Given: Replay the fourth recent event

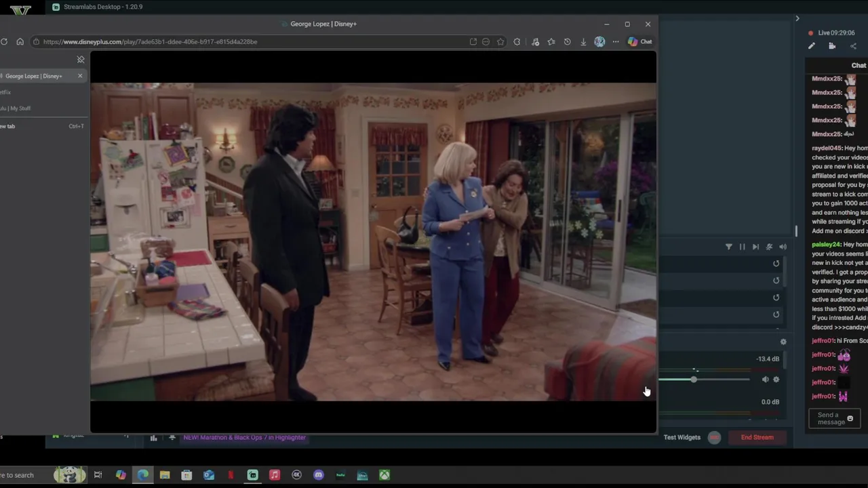Looking at the screenshot, I should click(x=776, y=314).
